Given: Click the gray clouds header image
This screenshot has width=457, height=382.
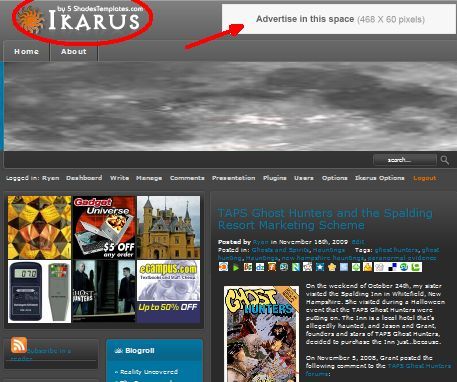Looking at the screenshot, I should (x=230, y=106).
